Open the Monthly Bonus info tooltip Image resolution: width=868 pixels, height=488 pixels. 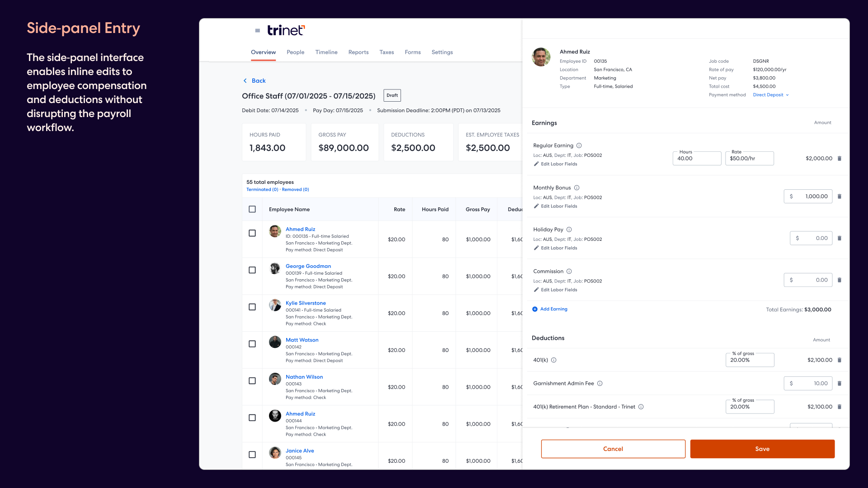pos(577,188)
